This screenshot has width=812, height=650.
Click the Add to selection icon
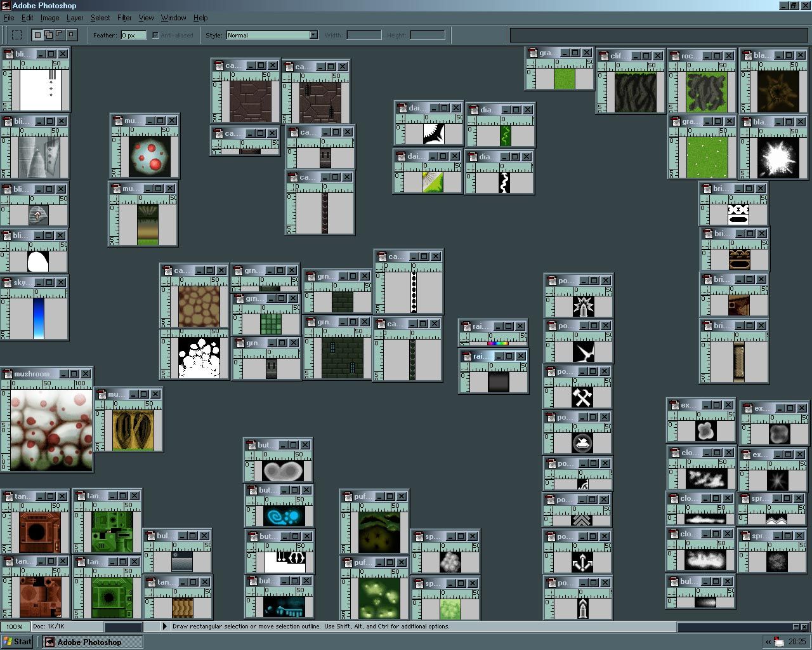(49, 35)
